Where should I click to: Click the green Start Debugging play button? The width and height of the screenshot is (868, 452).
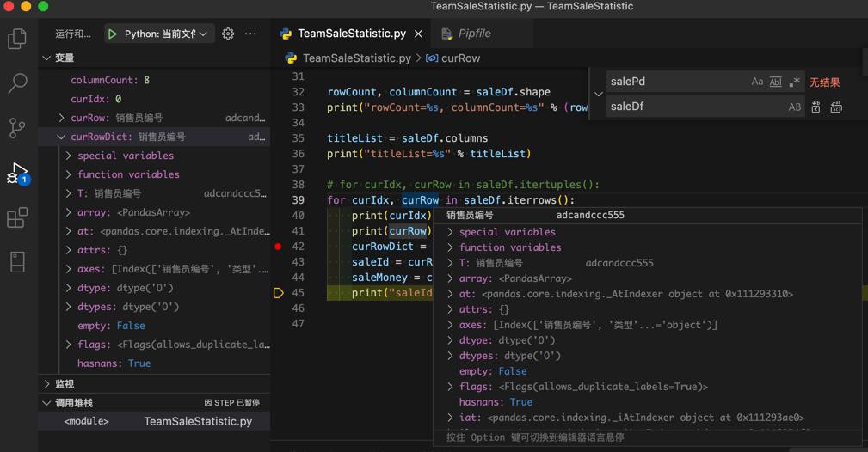pos(113,34)
